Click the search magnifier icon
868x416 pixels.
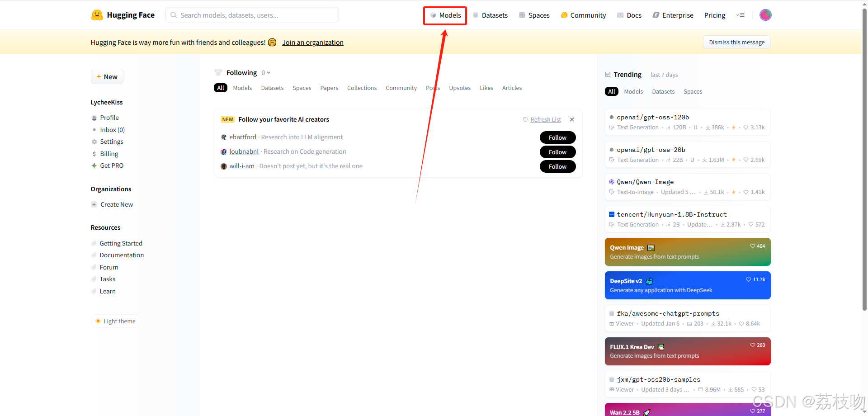(174, 15)
